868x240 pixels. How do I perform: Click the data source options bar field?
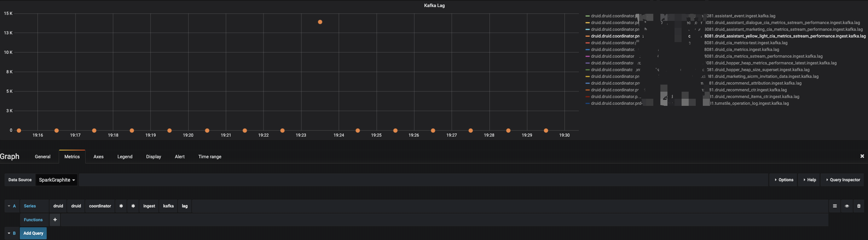coord(423,180)
